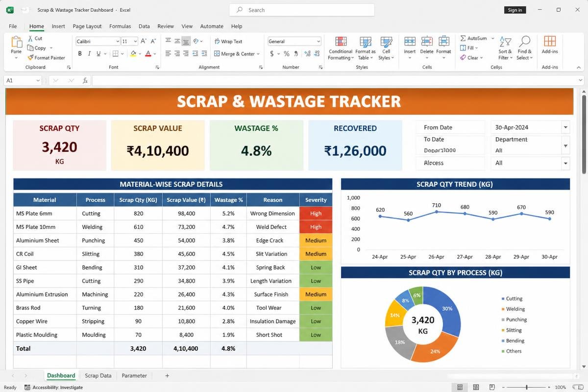
Task: Click the cell Borders icon
Action: click(x=116, y=54)
